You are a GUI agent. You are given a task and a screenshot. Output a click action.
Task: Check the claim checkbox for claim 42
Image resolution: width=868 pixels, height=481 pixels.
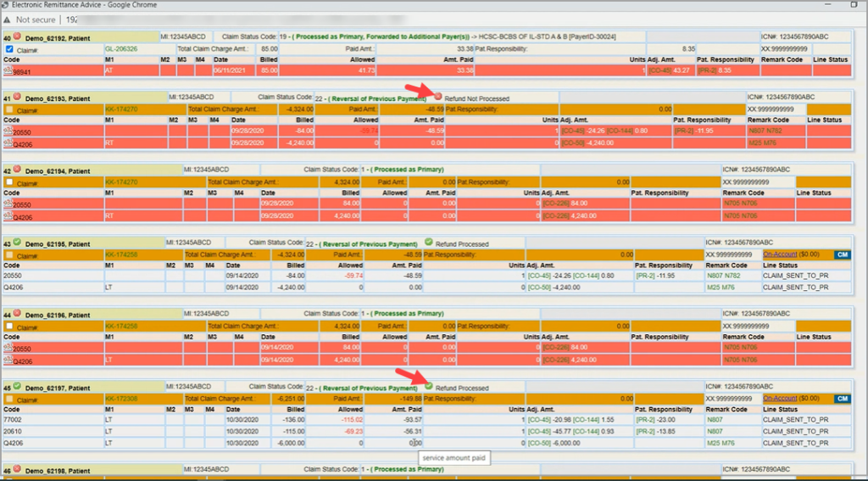(x=9, y=182)
